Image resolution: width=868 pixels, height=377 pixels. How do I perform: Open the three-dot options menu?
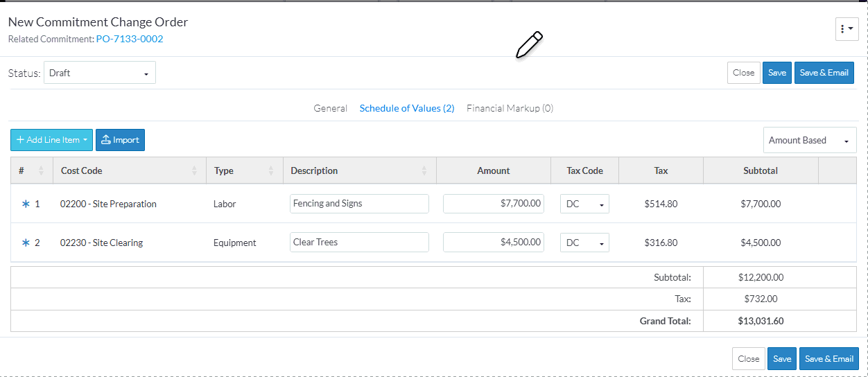click(x=847, y=29)
